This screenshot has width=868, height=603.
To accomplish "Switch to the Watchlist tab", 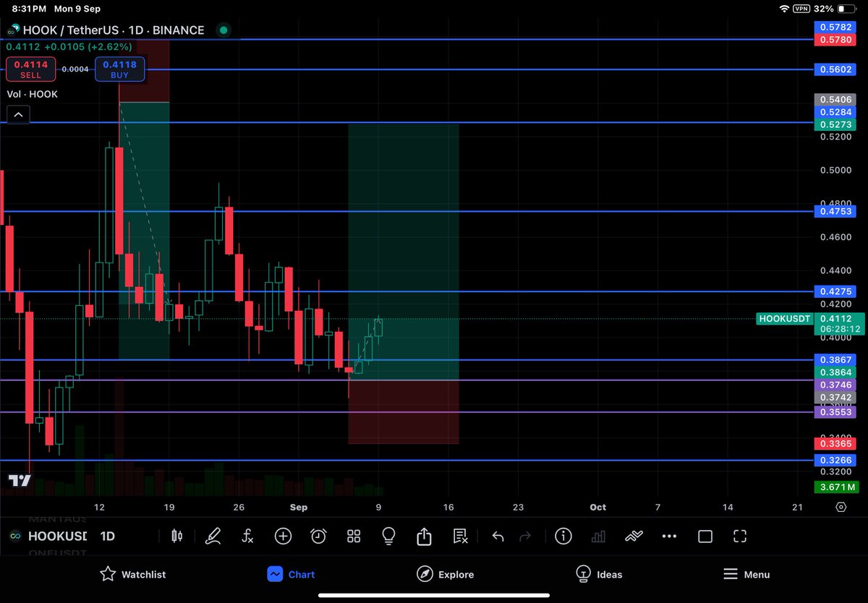I will 133,574.
